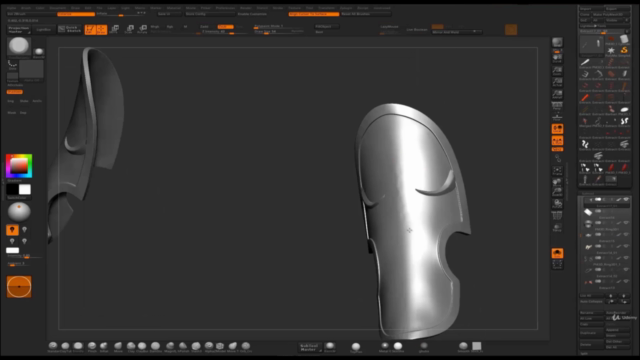Activate the Edit mode button
640x360 pixels.
(90, 29)
